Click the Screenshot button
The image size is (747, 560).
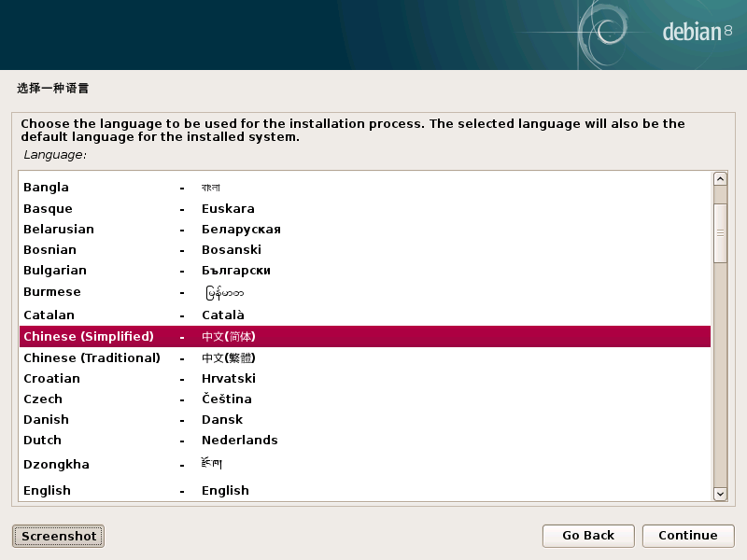(x=59, y=536)
